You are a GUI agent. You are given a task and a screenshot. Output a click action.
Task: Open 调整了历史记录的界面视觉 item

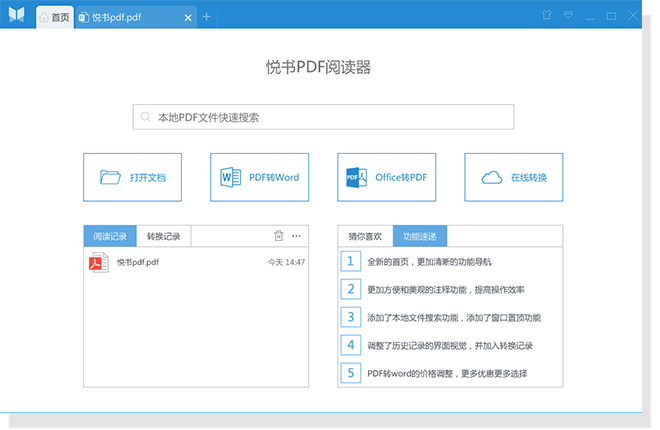pos(450,345)
